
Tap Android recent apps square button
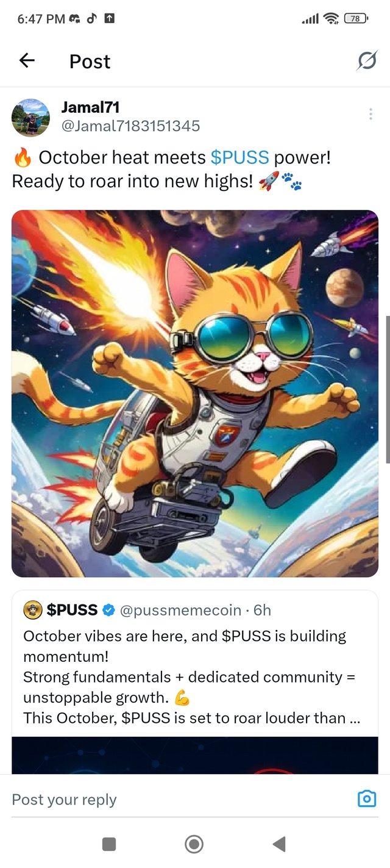coord(109,844)
